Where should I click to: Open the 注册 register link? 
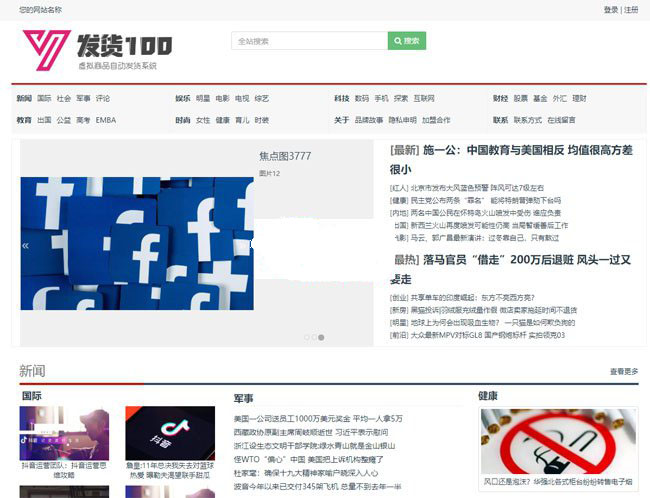(631, 10)
